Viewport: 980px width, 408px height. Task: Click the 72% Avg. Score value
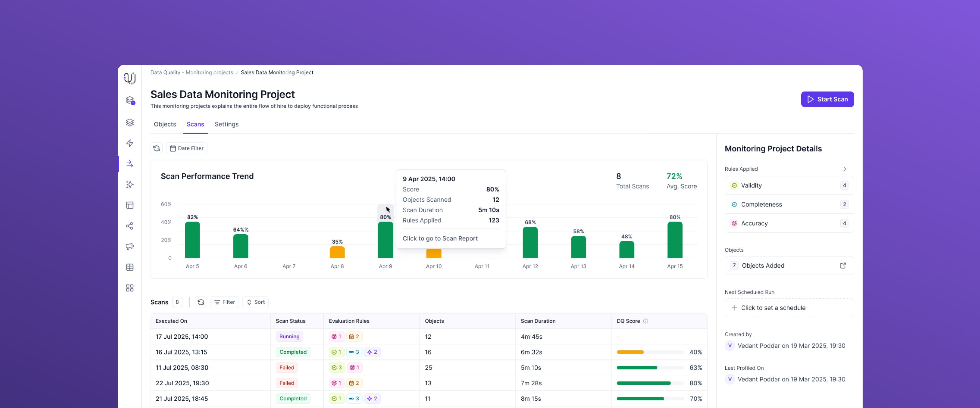point(674,176)
